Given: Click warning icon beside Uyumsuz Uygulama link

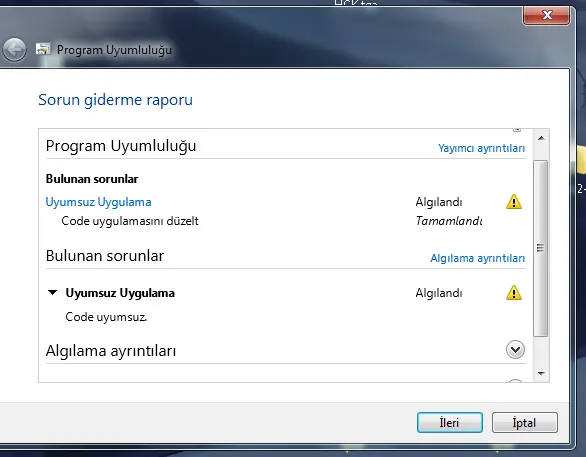Looking at the screenshot, I should tap(514, 202).
